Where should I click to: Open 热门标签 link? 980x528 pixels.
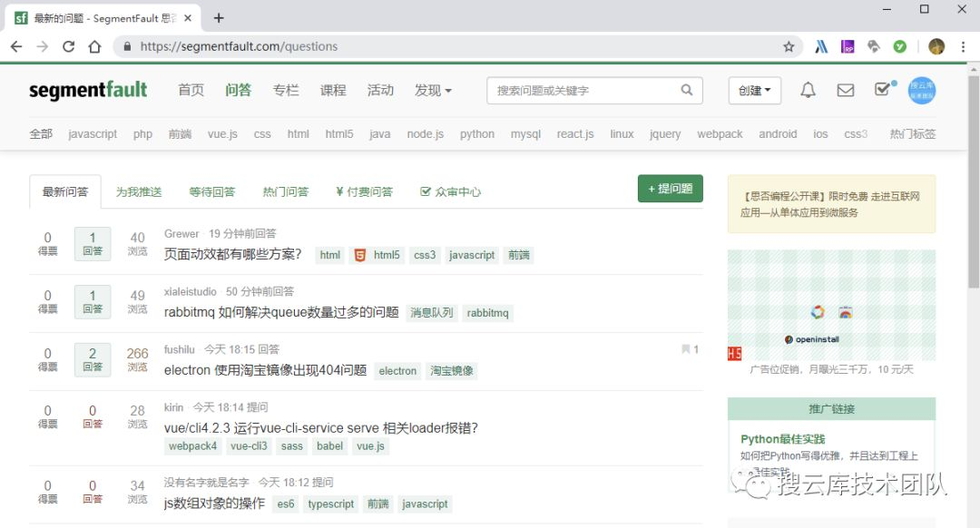[x=913, y=133]
